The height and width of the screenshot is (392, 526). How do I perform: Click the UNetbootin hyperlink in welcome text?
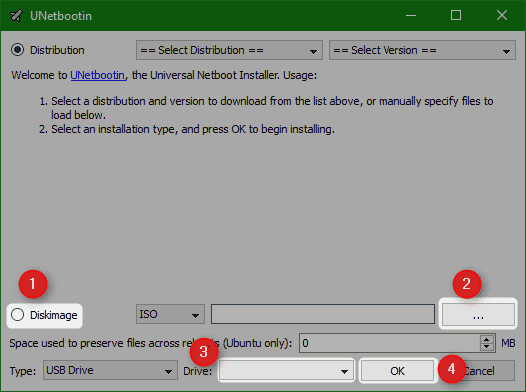[x=98, y=75]
